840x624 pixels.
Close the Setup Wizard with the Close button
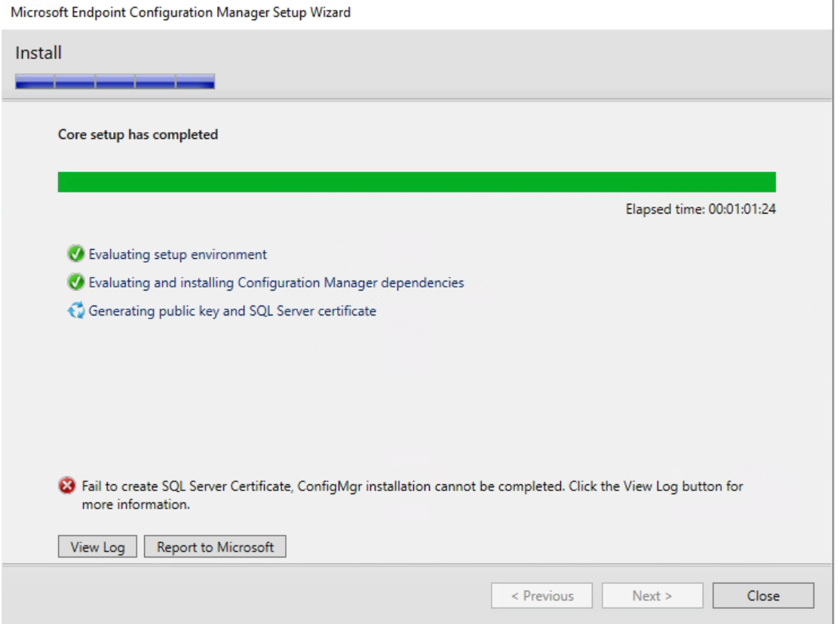(x=763, y=596)
